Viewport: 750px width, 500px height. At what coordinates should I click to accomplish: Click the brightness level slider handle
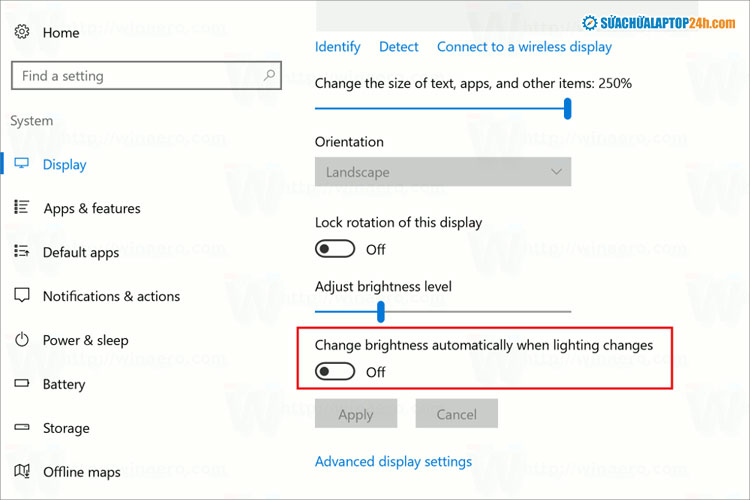[381, 313]
